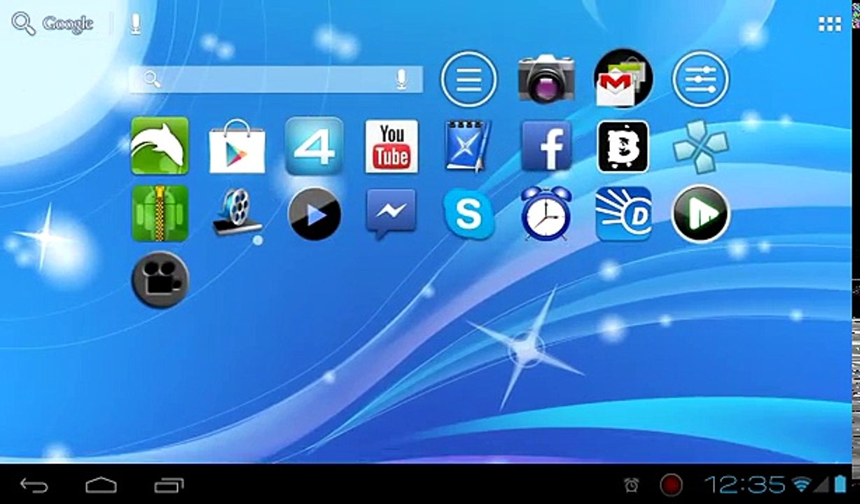The height and width of the screenshot is (504, 860).
Task: Launch the blue D dictionary app
Action: (623, 213)
